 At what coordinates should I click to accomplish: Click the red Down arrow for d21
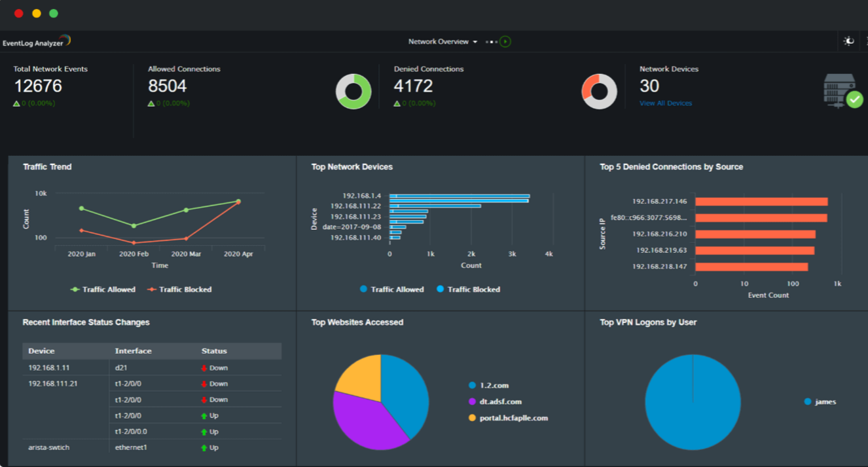204,368
